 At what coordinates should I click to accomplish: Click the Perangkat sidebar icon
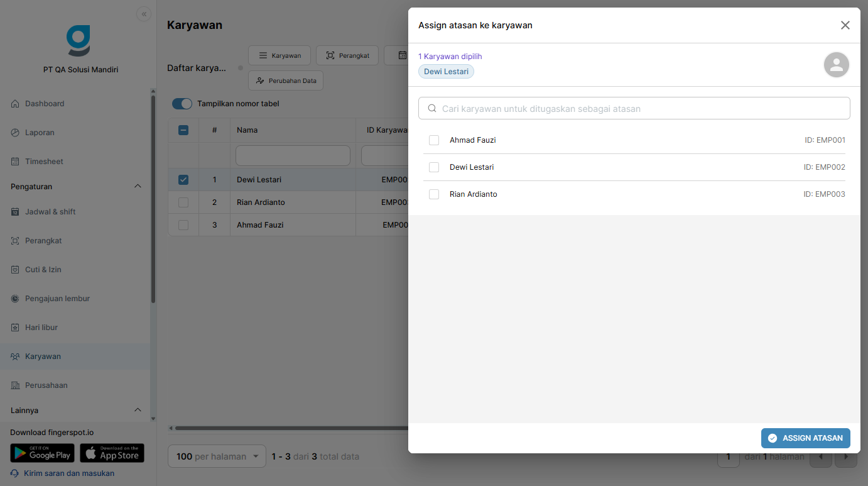(15, 241)
